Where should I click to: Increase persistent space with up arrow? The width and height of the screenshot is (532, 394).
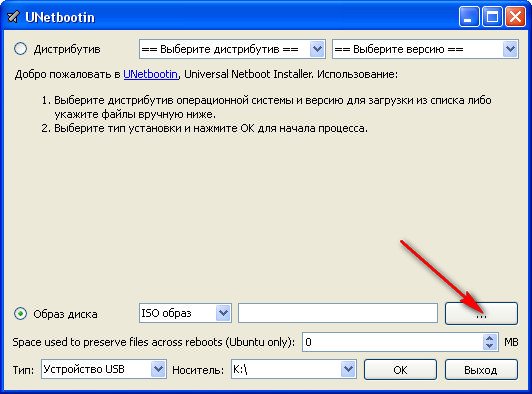(x=489, y=338)
